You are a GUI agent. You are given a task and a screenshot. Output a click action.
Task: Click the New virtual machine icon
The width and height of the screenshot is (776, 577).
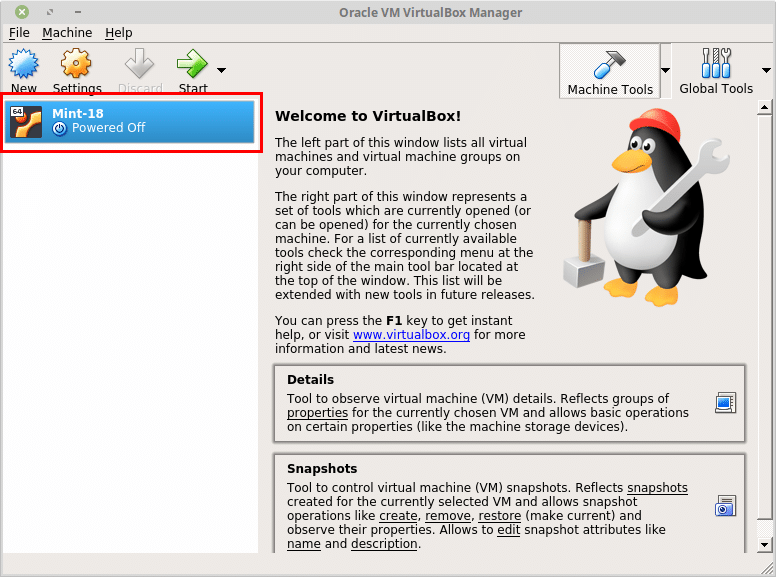coord(23,66)
